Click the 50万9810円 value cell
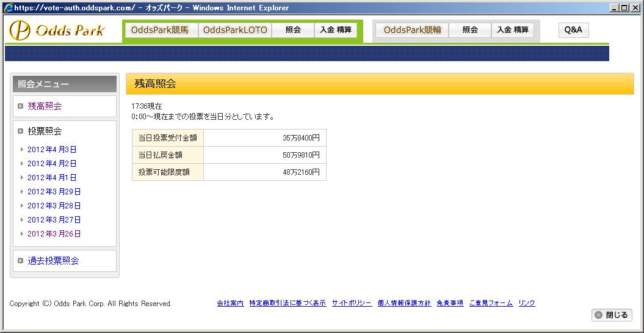 coord(265,155)
